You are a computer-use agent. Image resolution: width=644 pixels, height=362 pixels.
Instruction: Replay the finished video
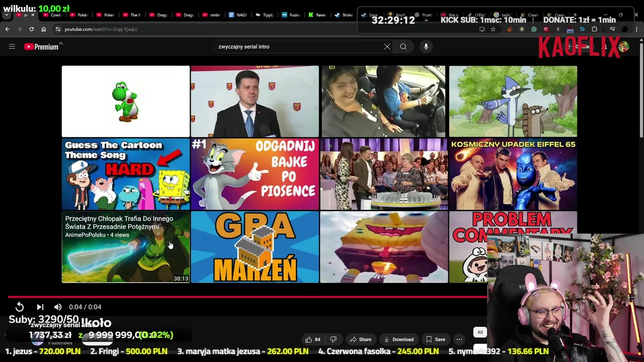(x=20, y=307)
